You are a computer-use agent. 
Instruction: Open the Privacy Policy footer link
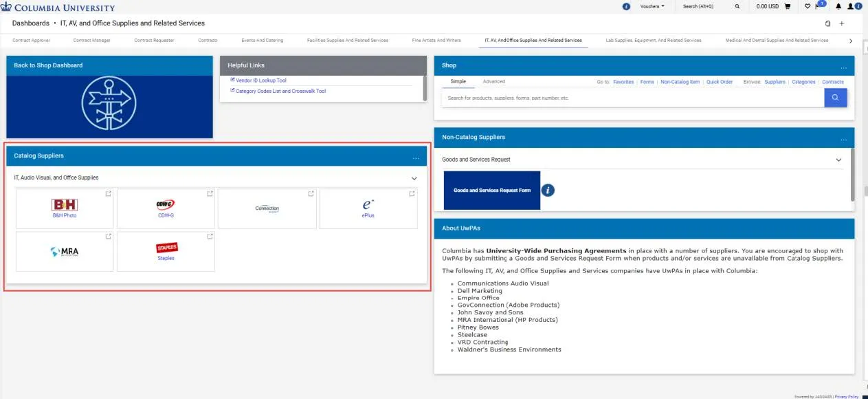click(x=847, y=396)
